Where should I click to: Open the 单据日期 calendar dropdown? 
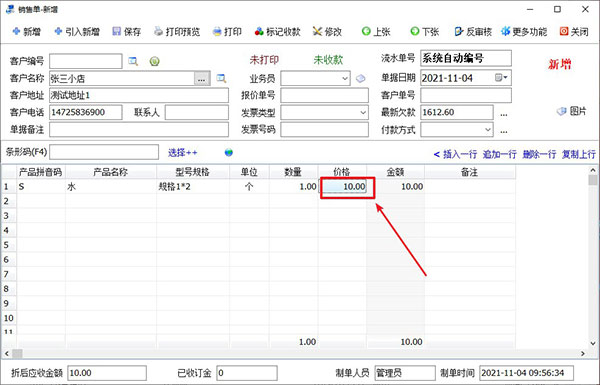[501, 78]
